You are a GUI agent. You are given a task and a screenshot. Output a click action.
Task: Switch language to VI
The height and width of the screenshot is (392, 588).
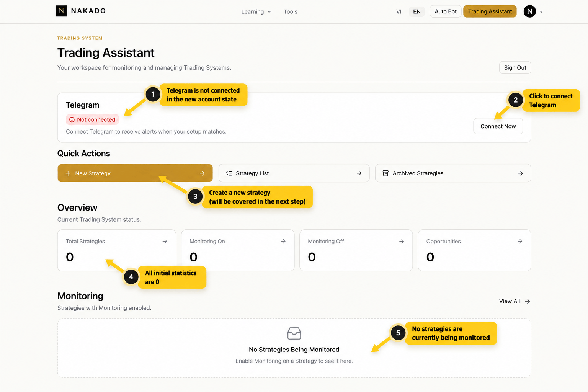[x=399, y=11]
